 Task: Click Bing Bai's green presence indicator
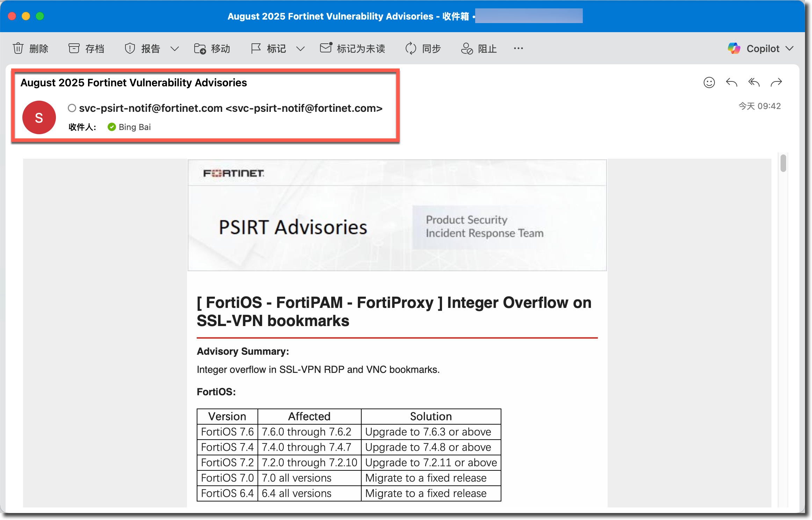pyautogui.click(x=112, y=127)
